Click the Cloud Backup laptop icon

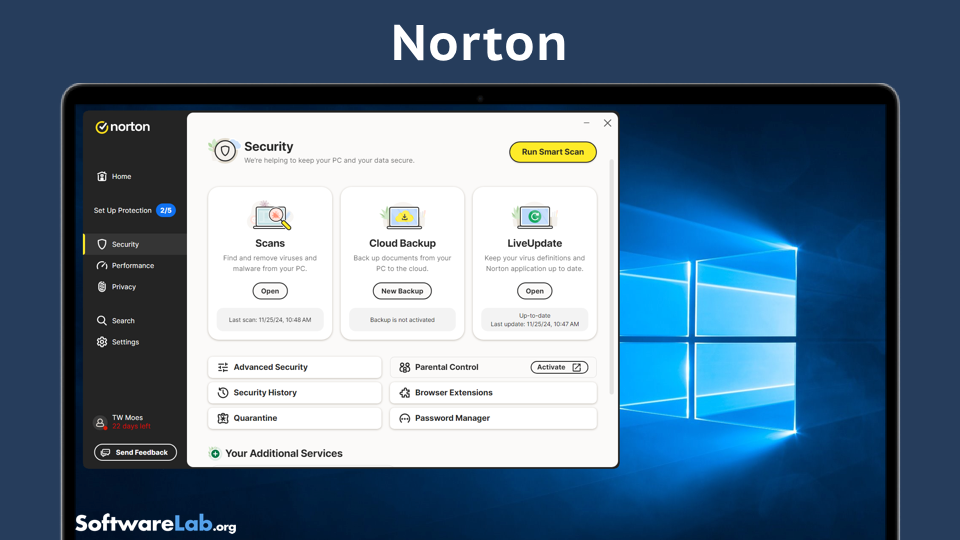coord(402,217)
